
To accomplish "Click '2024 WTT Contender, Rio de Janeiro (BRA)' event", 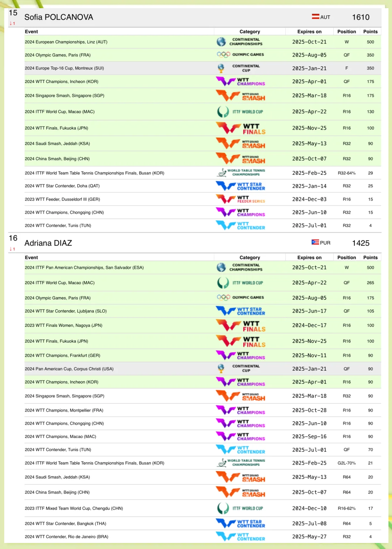I will [x=67, y=537].
